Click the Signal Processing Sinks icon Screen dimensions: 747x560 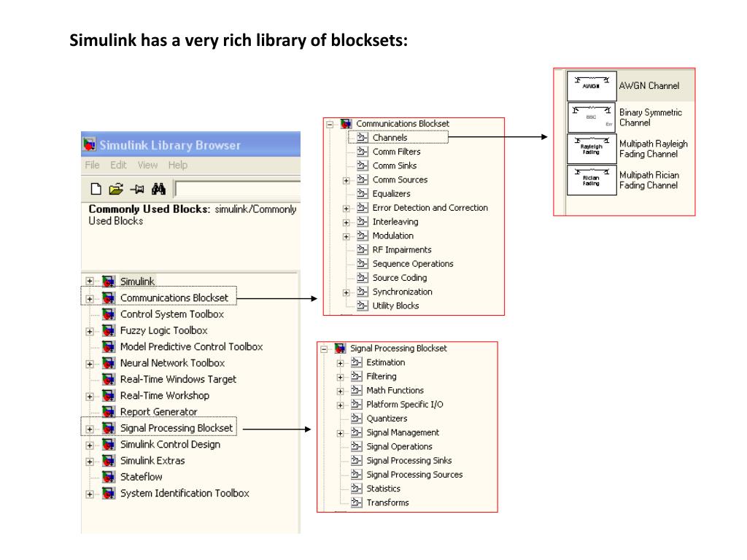click(356, 460)
